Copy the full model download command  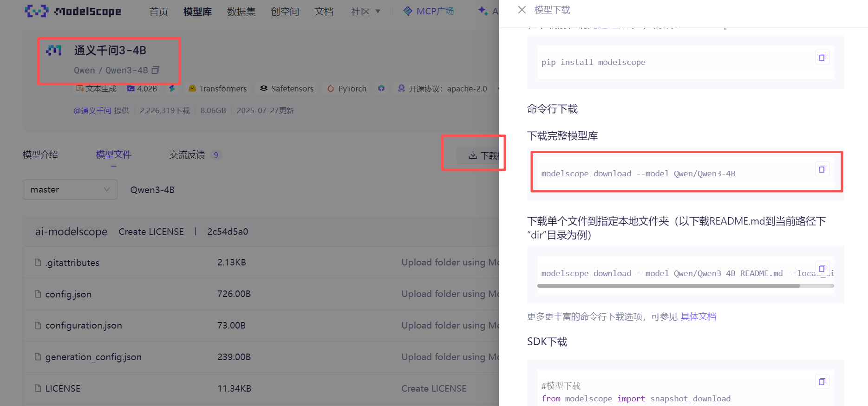tap(822, 169)
